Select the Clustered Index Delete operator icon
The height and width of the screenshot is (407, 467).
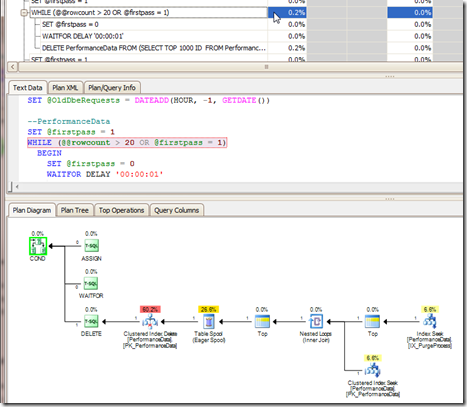[150, 322]
